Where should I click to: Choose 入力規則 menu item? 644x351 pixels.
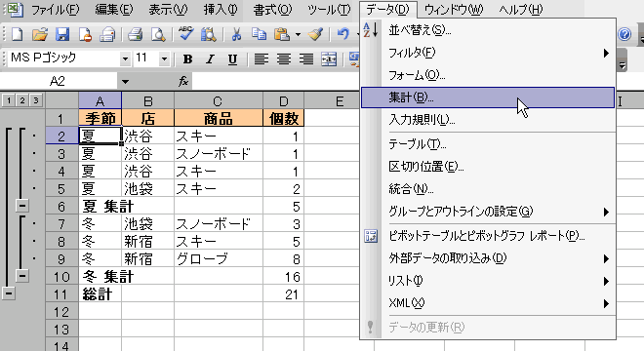click(488, 120)
